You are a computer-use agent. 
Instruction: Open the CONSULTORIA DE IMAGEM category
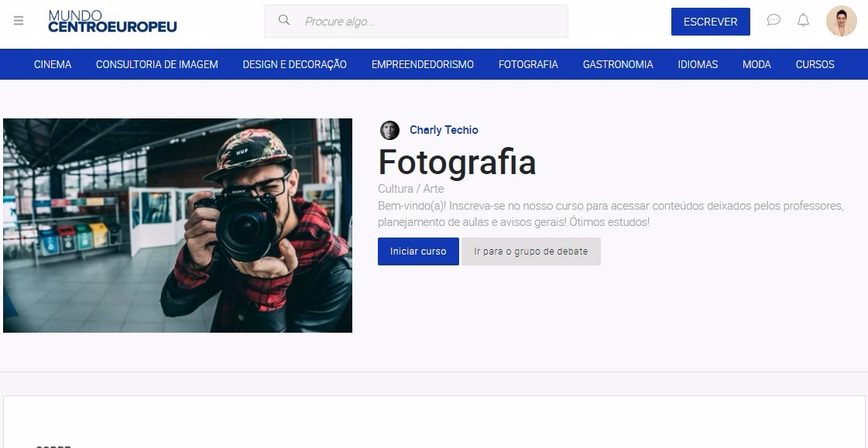point(156,64)
